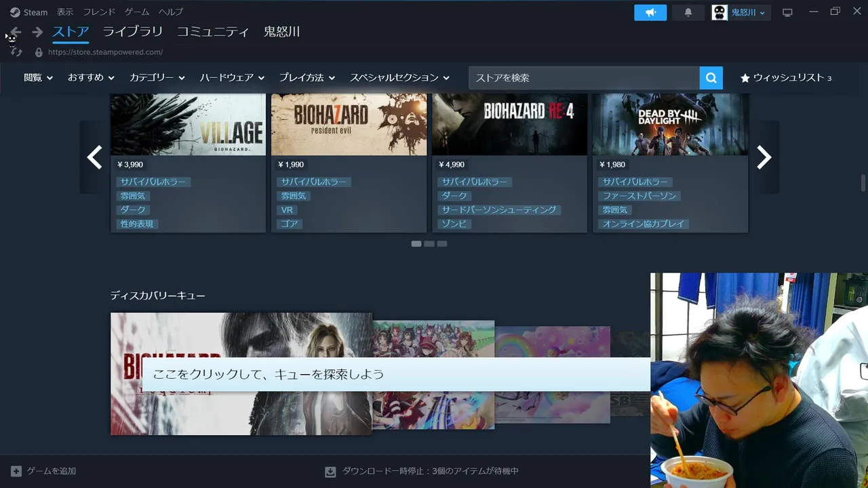Show the next carousel games

pyautogui.click(x=764, y=157)
